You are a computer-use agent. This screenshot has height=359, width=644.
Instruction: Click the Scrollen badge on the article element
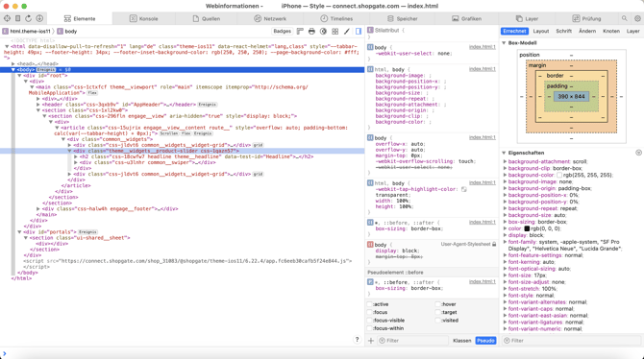tap(169, 133)
